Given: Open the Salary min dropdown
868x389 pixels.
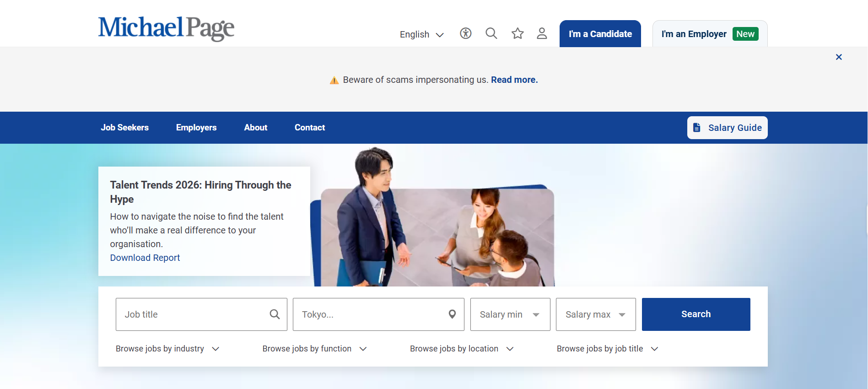Looking at the screenshot, I should click(510, 314).
